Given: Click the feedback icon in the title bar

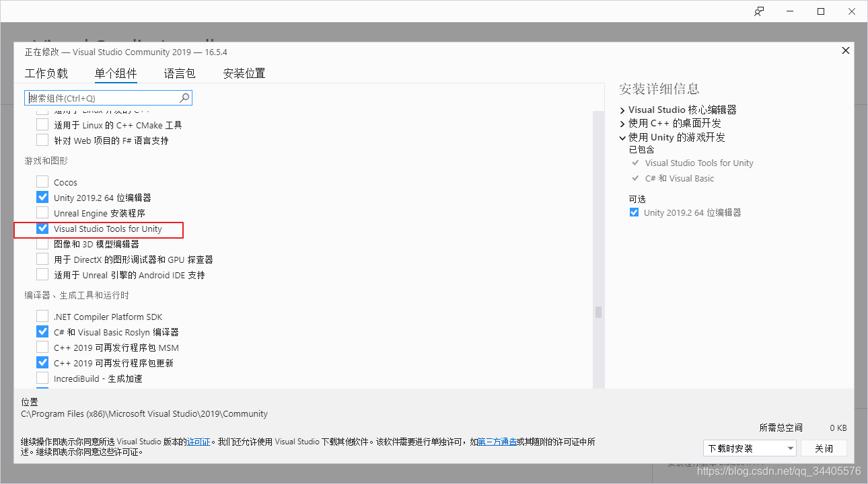Looking at the screenshot, I should tap(759, 11).
